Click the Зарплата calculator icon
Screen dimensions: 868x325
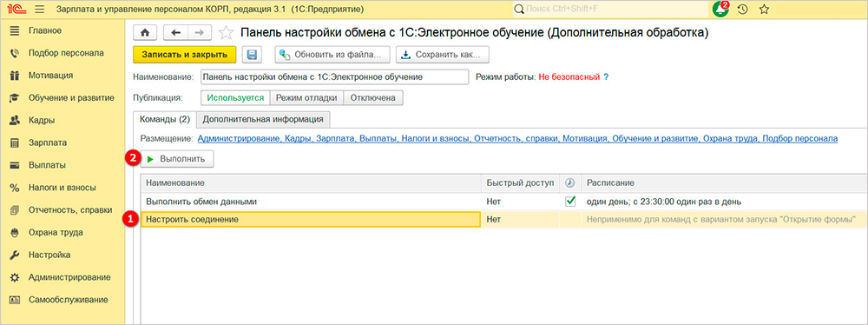[15, 143]
